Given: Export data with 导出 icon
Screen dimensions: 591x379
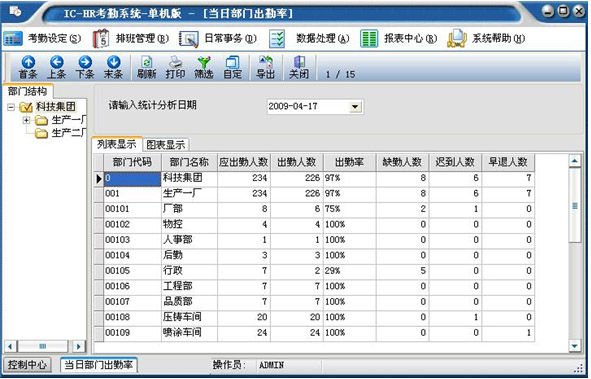Looking at the screenshot, I should pos(265,67).
